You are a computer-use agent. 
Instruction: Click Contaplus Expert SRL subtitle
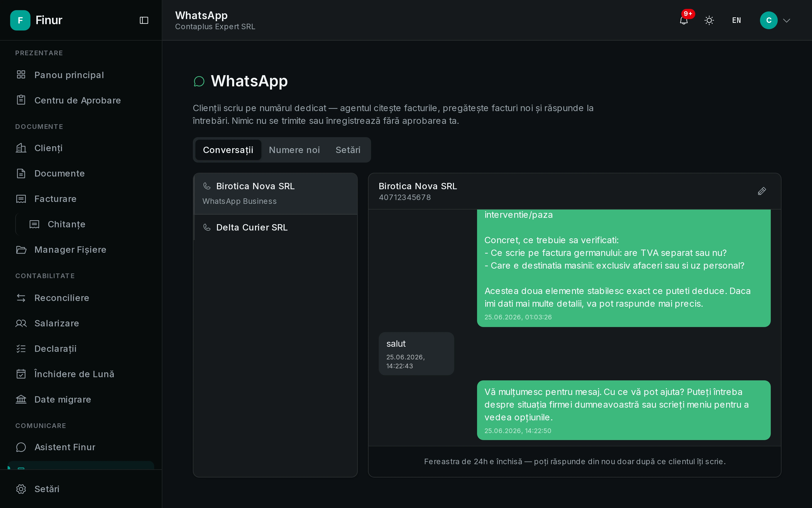215,26
